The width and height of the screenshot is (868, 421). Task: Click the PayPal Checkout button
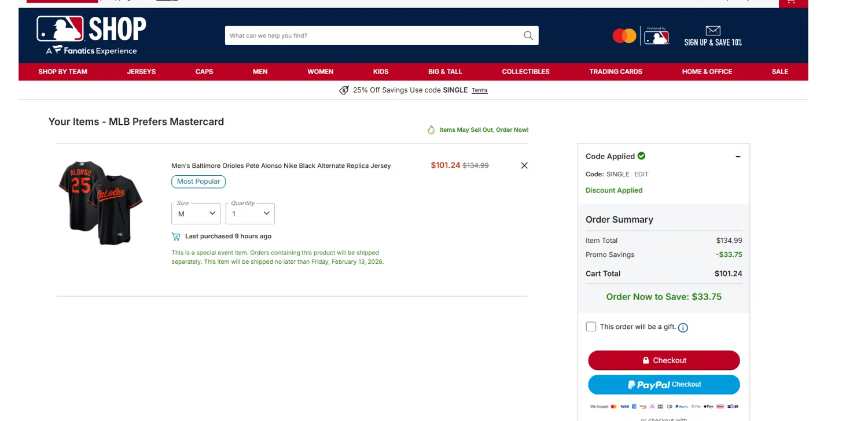(664, 385)
